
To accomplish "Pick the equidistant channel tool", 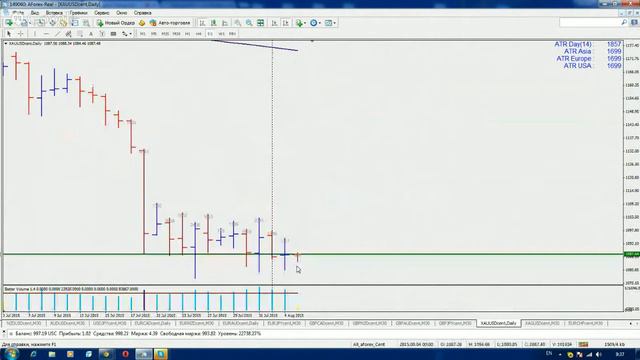I will 69,34.
